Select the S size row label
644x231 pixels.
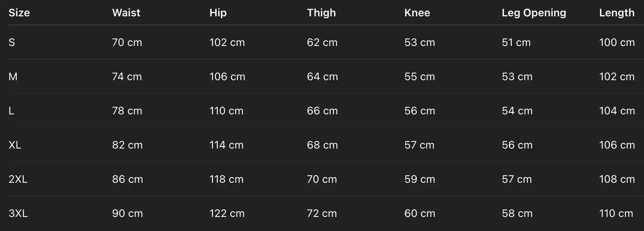pos(12,43)
